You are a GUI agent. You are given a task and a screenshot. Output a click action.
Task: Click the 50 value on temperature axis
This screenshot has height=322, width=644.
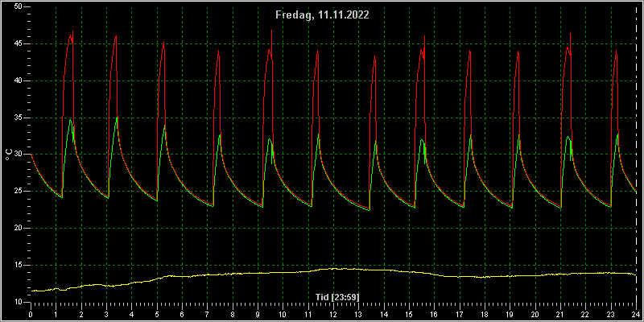[x=18, y=7]
